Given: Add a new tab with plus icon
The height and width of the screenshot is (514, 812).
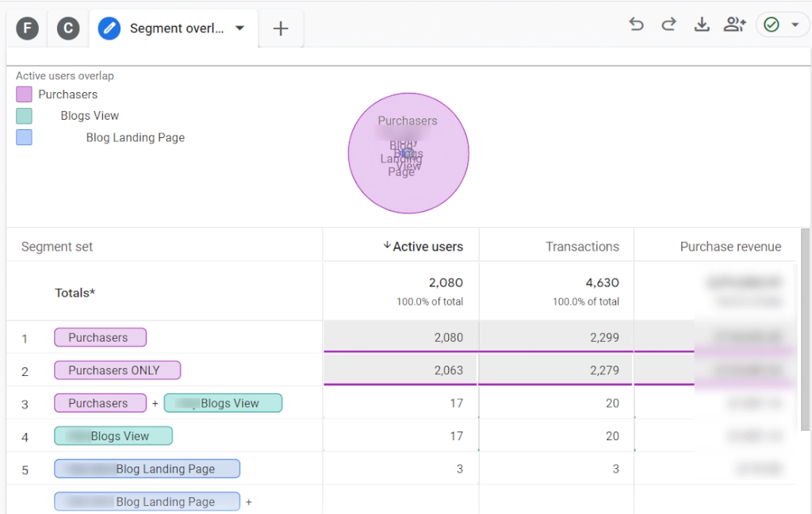Looking at the screenshot, I should point(280,28).
